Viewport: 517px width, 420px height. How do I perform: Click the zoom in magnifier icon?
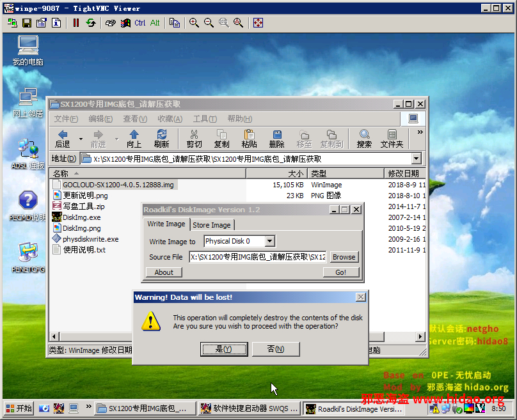195,22
